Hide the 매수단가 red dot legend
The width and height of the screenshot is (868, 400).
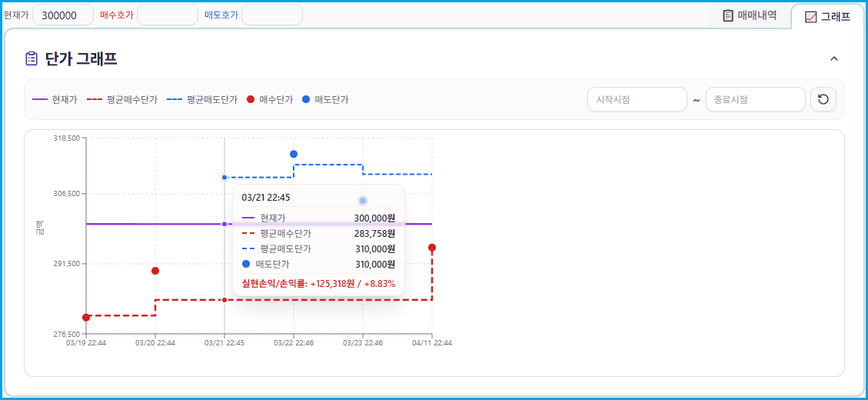coord(270,99)
